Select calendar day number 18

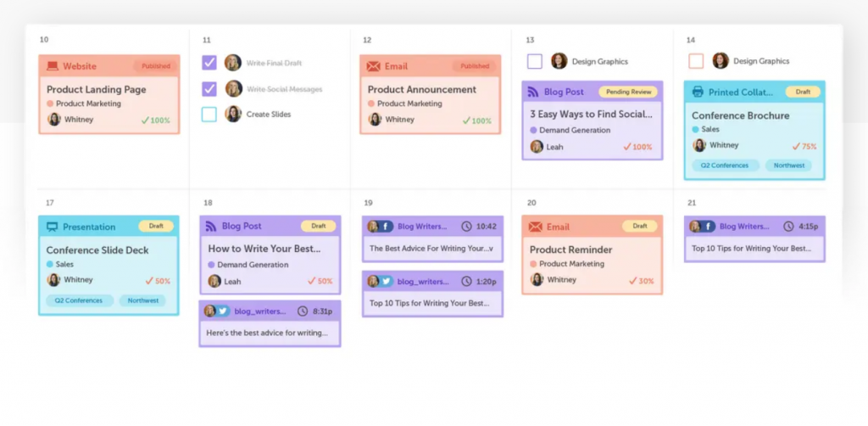coord(208,203)
